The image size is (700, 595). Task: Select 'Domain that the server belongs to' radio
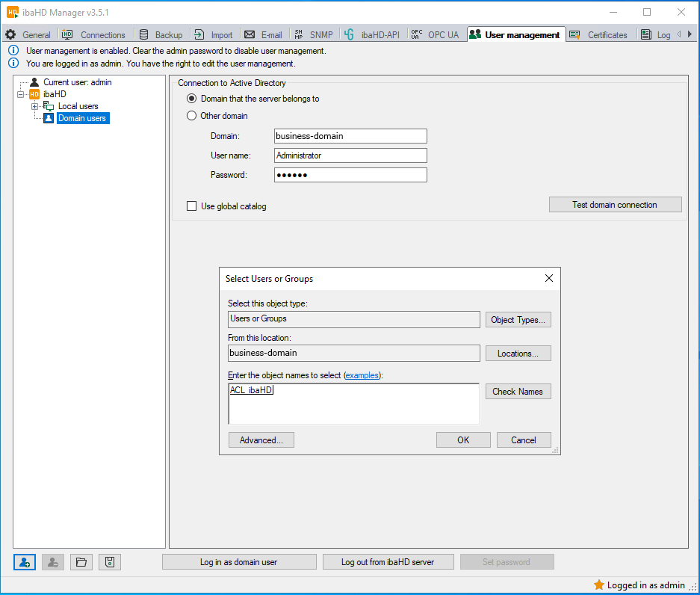[x=192, y=99]
